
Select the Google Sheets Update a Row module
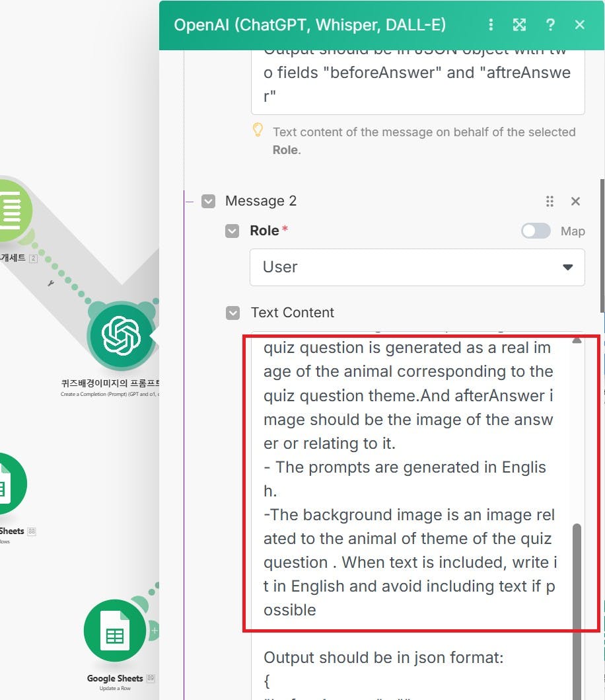(115, 631)
